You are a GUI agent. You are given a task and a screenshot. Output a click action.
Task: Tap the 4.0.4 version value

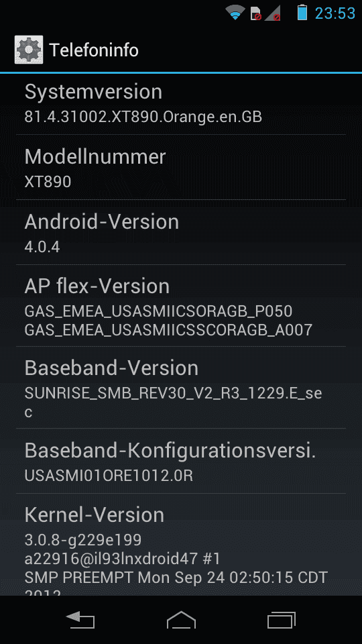tap(42, 246)
